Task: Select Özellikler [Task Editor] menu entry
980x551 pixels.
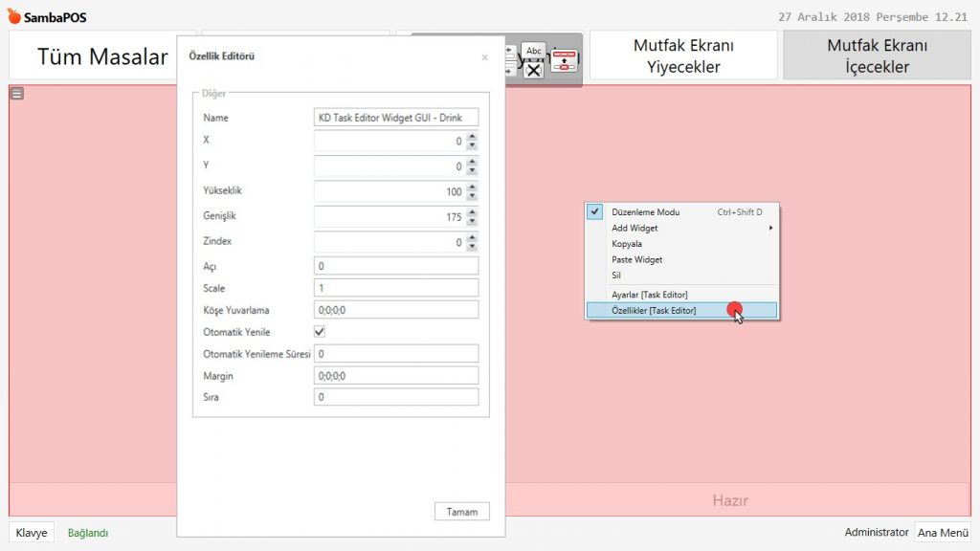Action: pos(655,311)
